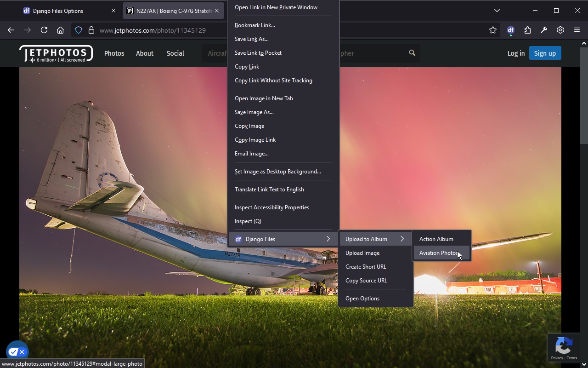Expand the Upload to Album submenu arrow
This screenshot has width=588, height=368.
pos(403,239)
